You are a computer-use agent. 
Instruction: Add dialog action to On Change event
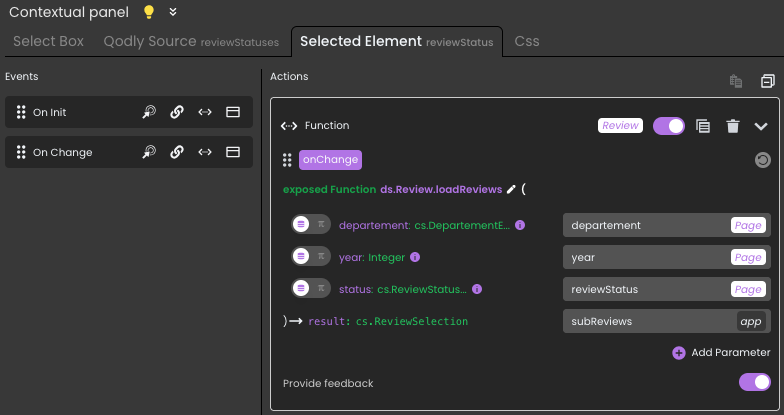click(232, 152)
